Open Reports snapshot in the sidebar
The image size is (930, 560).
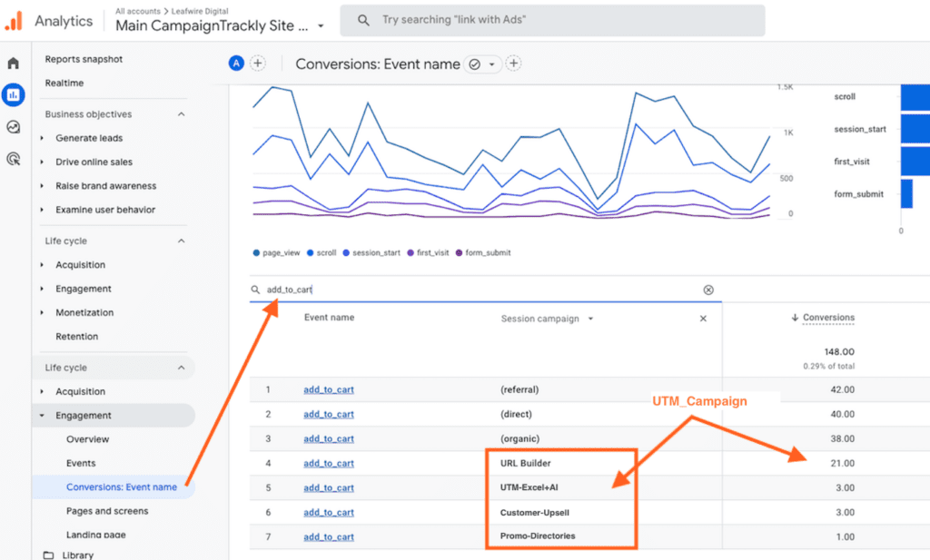pyautogui.click(x=84, y=59)
